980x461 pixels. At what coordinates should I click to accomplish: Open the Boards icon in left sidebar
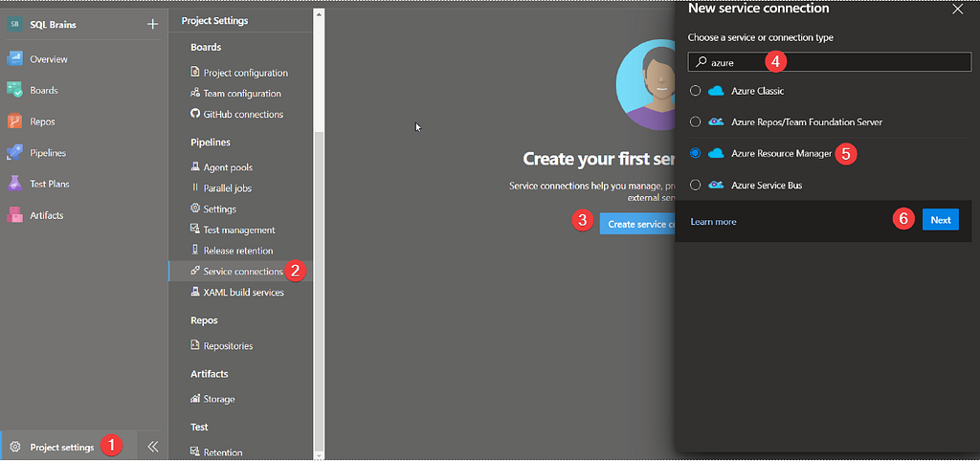tap(14, 90)
